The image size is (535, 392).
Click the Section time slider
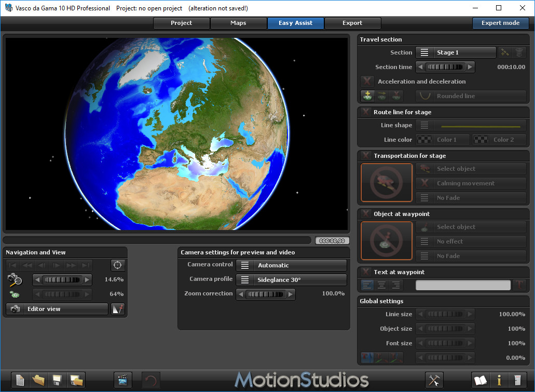[445, 67]
